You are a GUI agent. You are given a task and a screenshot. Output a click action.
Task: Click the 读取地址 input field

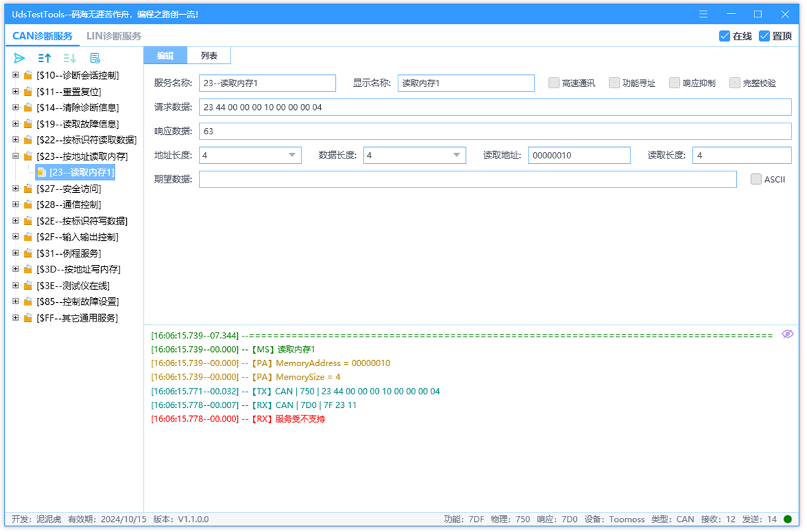point(579,155)
